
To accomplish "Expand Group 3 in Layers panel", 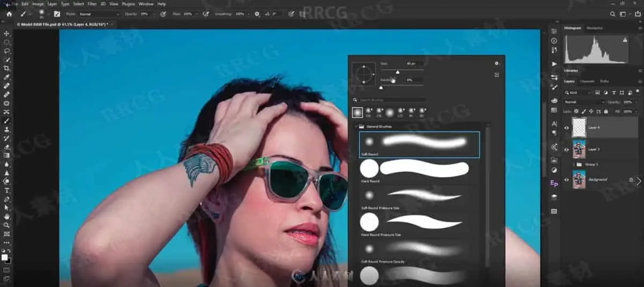I will point(575,164).
